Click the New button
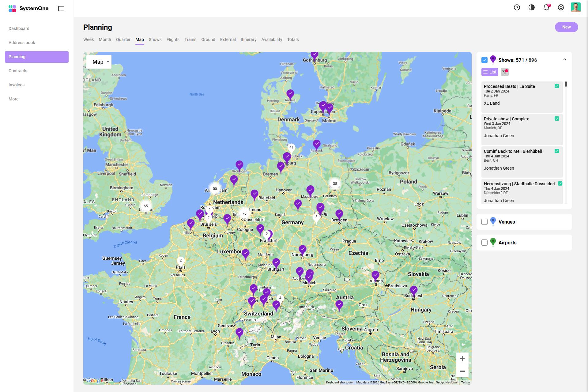Viewport: 588px width, 392px height. 566,27
